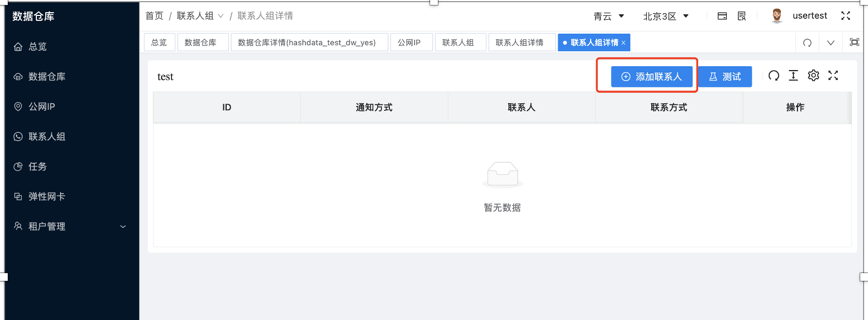Viewport: 868px width, 320px height.
Task: Close the active 联系人组详情 tab
Action: coord(624,42)
